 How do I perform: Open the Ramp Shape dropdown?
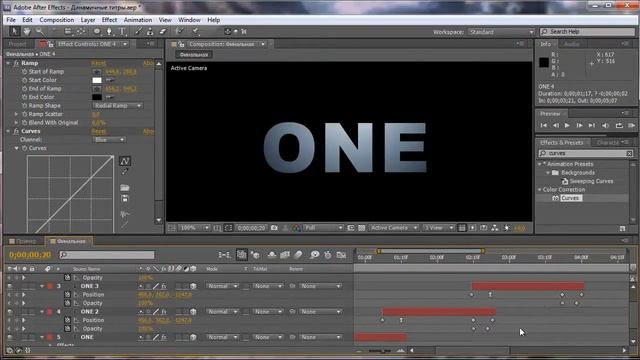118,106
